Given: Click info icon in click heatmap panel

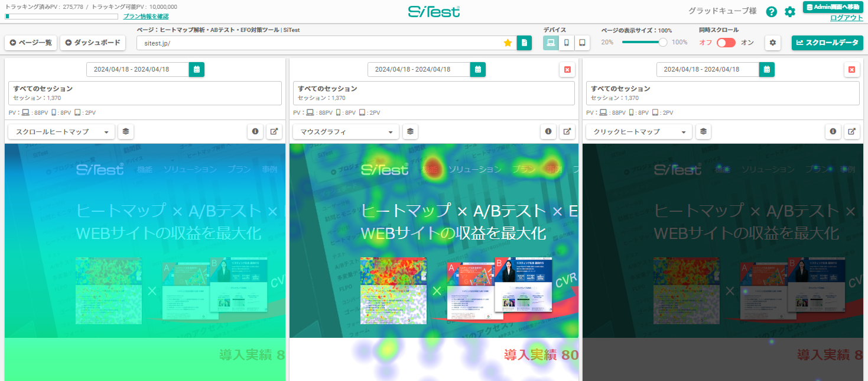Looking at the screenshot, I should click(x=833, y=131).
